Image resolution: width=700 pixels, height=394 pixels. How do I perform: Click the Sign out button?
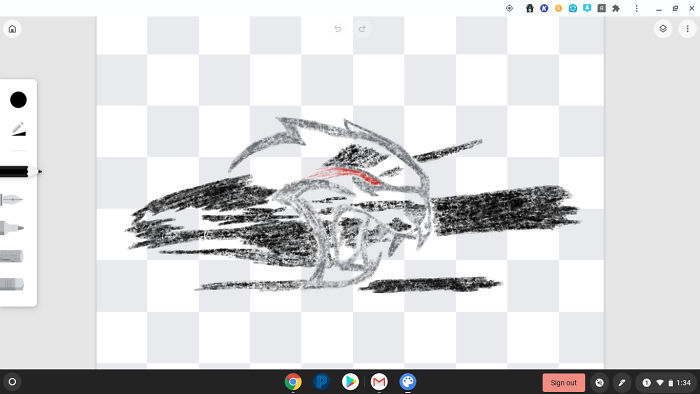[564, 383]
